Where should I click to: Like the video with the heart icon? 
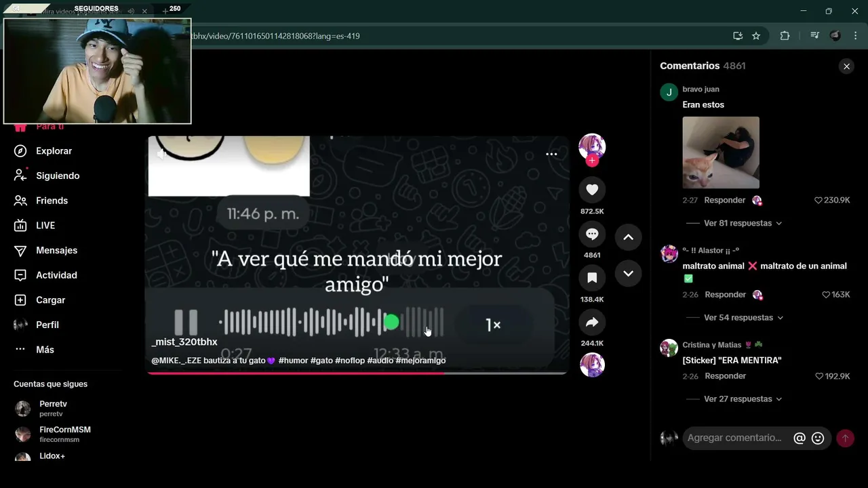click(592, 190)
